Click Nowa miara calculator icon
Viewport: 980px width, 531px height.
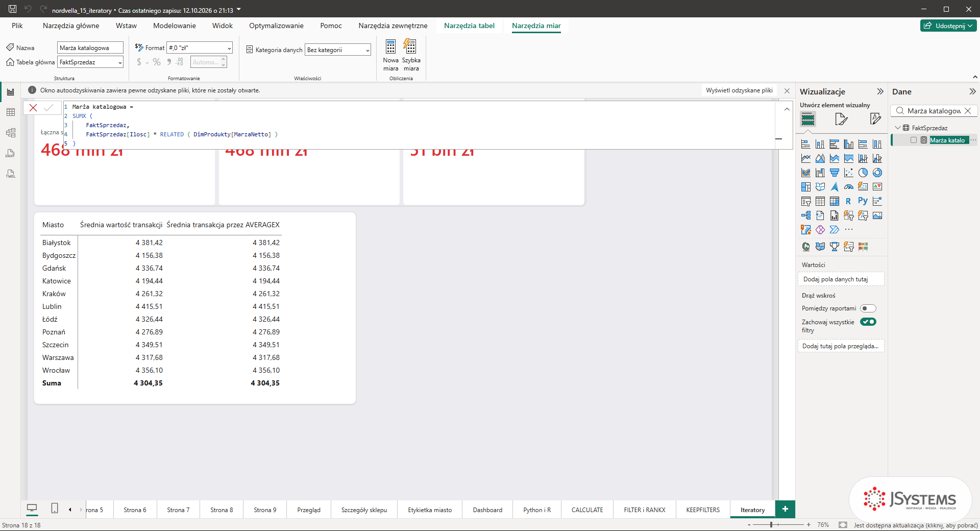click(x=390, y=47)
